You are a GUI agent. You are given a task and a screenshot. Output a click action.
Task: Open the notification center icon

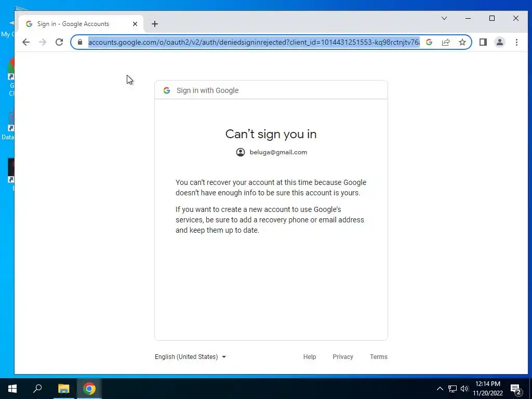coord(516,389)
